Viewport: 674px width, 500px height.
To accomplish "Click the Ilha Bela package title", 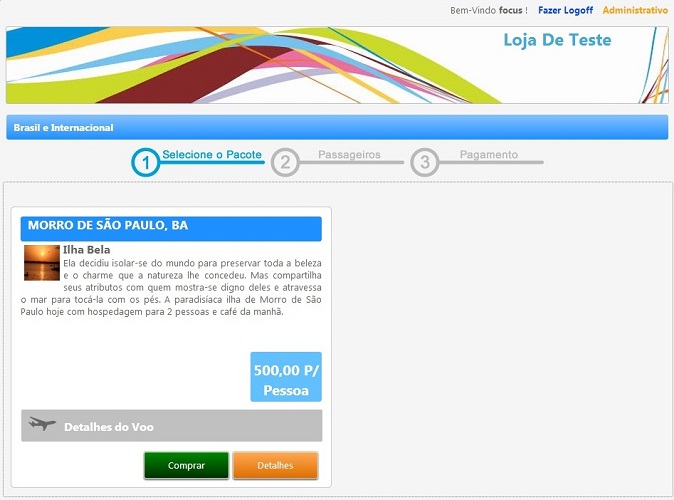I will (x=86, y=250).
